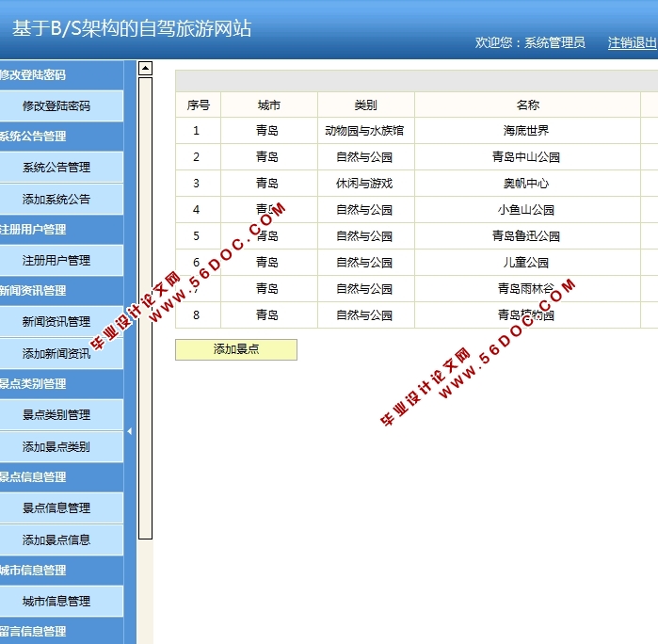Image resolution: width=658 pixels, height=644 pixels.
Task: Click the scrollbar up arrow button
Action: click(145, 68)
